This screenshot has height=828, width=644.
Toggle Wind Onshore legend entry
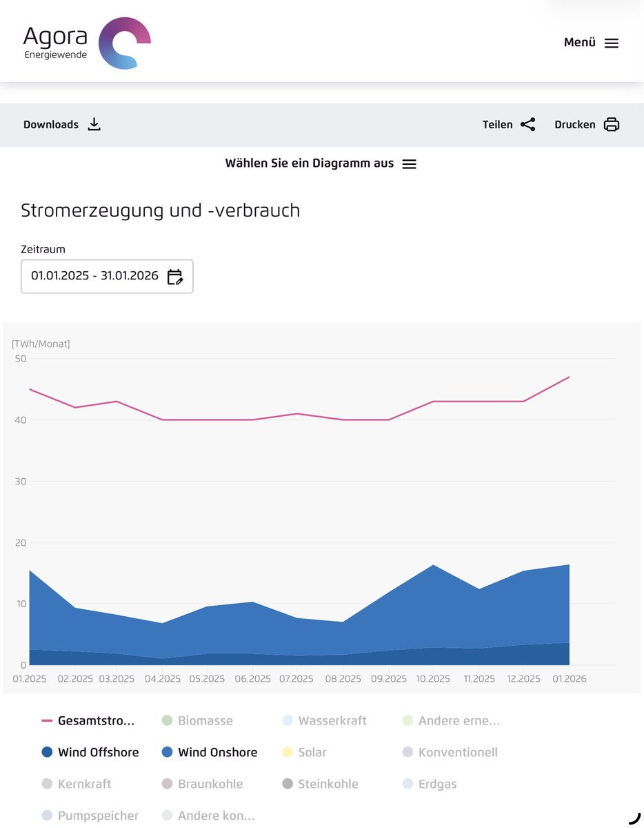tap(210, 752)
